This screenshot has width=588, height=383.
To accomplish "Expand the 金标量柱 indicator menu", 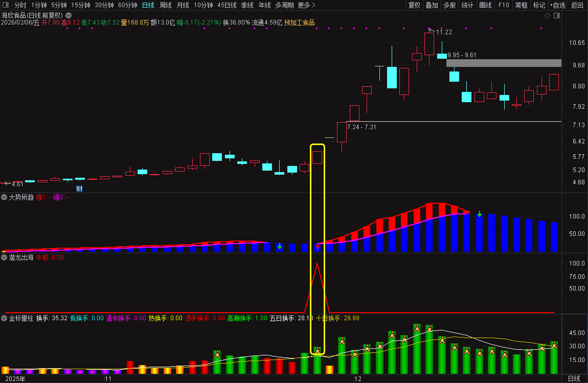I will point(4,318).
